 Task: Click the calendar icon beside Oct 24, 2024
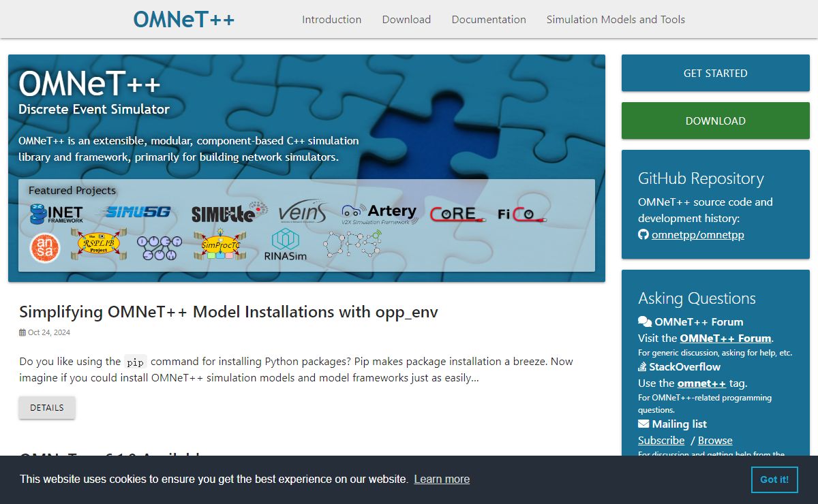point(22,333)
